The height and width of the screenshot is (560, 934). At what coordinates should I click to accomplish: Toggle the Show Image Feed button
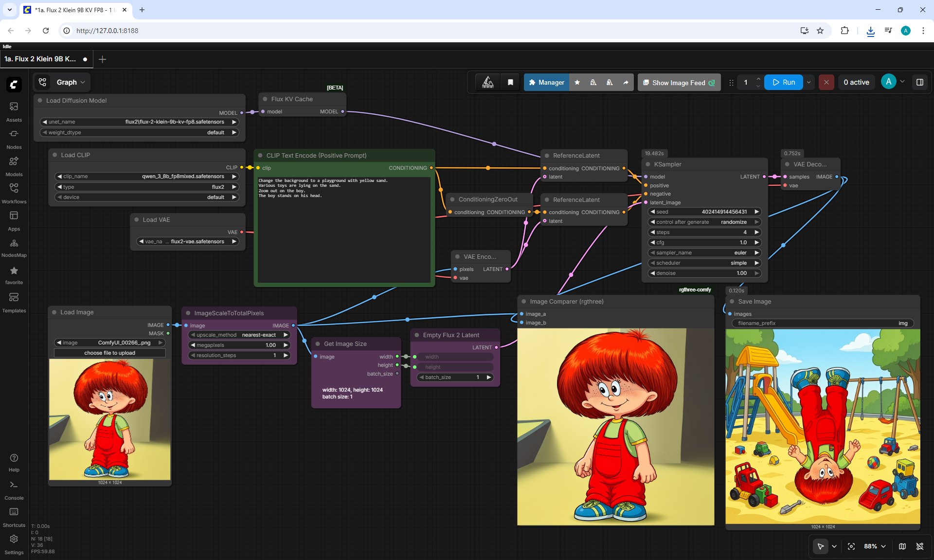coord(679,83)
